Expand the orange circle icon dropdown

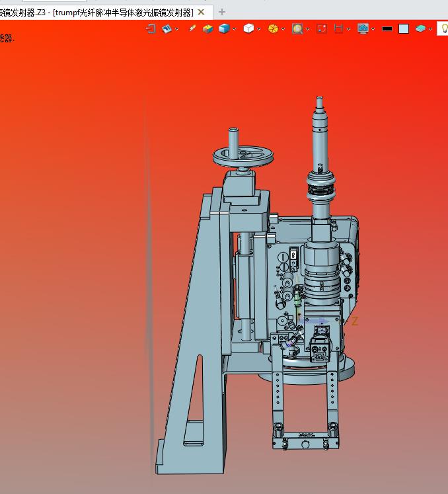tap(283, 29)
